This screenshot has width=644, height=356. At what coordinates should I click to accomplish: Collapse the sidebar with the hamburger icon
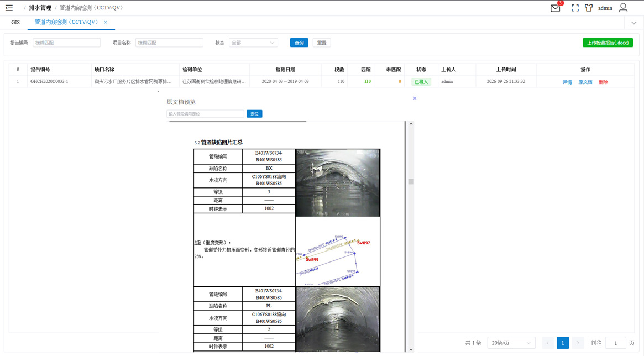coord(9,8)
